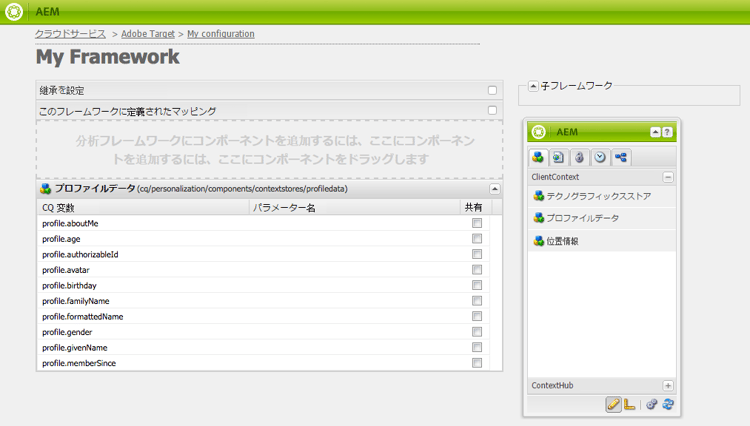Select the profile.memberSince row text
The width and height of the screenshot is (750, 426).
(x=79, y=363)
